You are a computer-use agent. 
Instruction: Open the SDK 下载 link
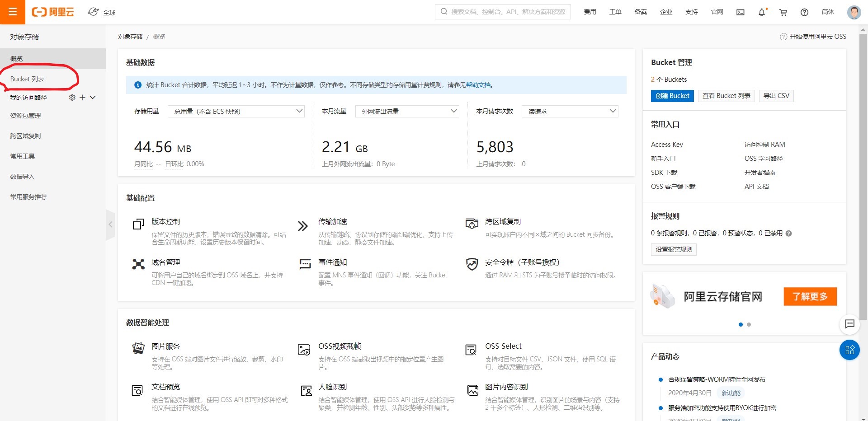tap(664, 173)
